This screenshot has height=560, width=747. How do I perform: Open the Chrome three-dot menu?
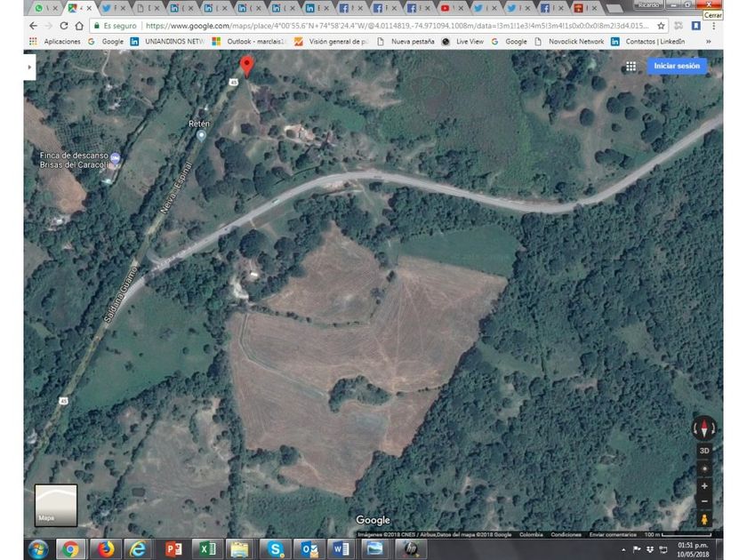click(713, 26)
